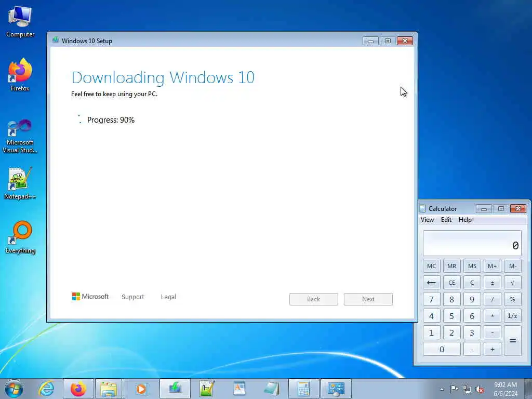Click the 8 calculator key

(x=451, y=299)
